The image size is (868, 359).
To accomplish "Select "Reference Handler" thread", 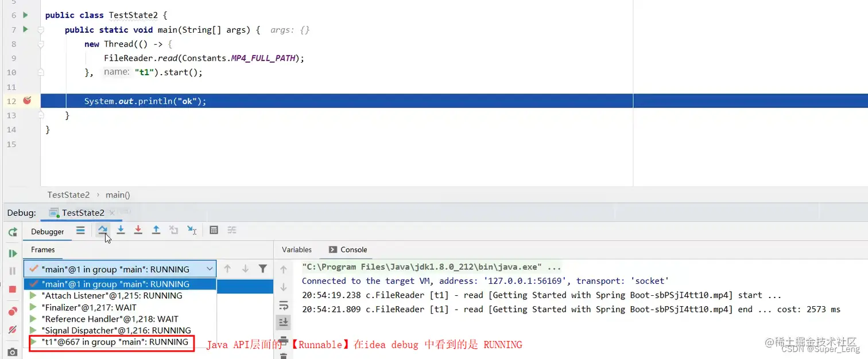I will click(x=120, y=319).
